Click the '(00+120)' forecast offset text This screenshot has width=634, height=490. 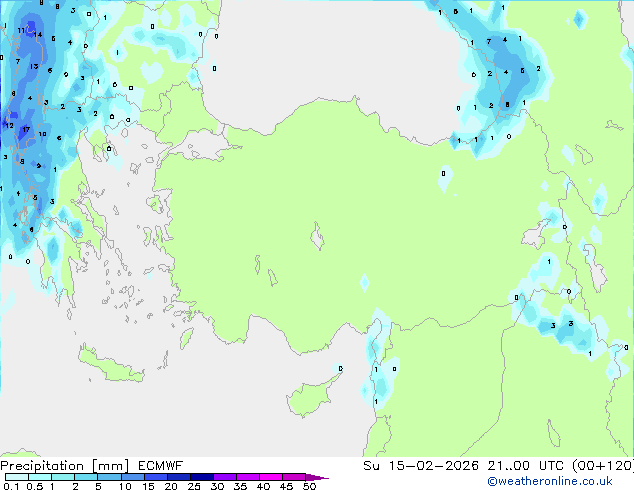(602, 466)
